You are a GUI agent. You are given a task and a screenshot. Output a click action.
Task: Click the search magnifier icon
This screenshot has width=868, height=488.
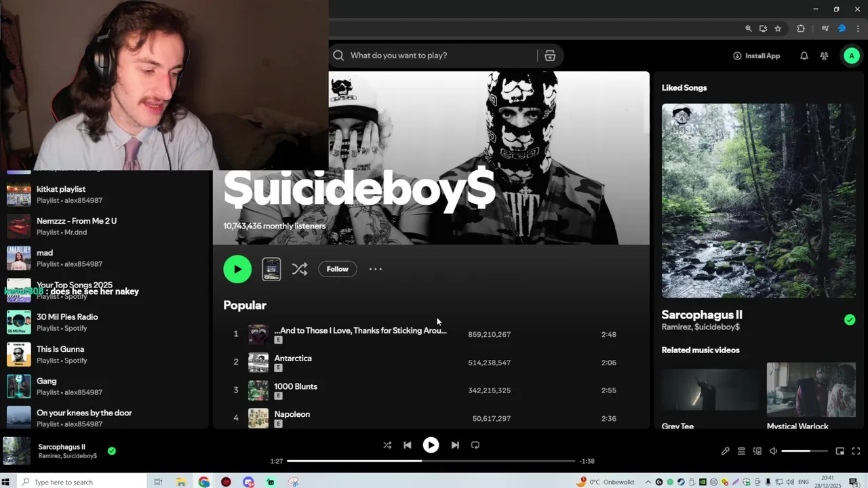[x=338, y=56]
